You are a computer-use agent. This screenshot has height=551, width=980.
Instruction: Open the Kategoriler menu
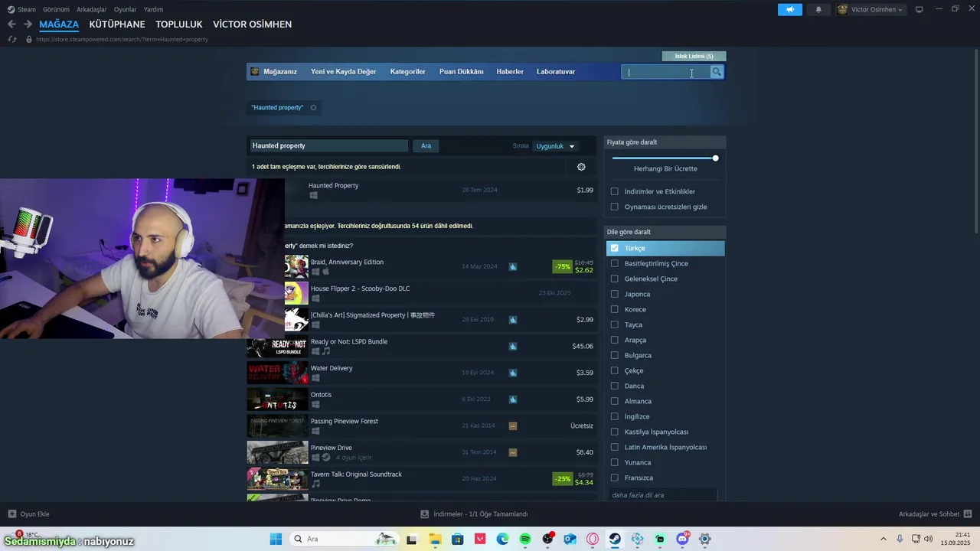click(407, 72)
